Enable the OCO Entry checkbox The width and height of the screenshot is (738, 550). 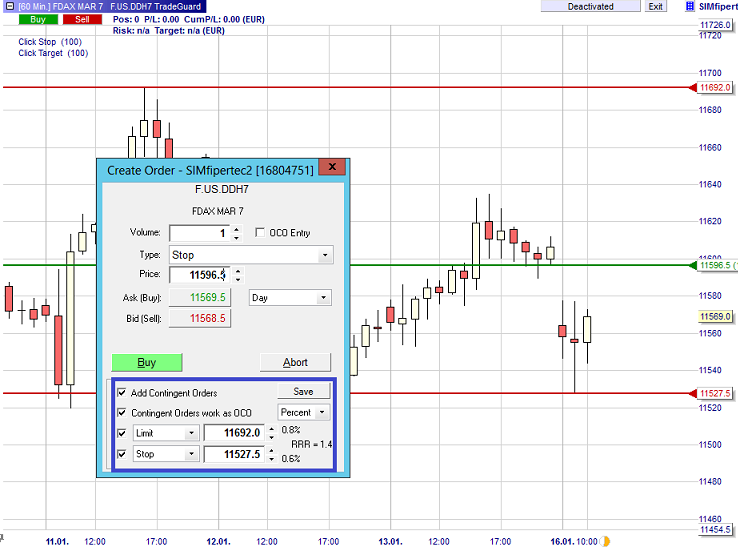(261, 233)
